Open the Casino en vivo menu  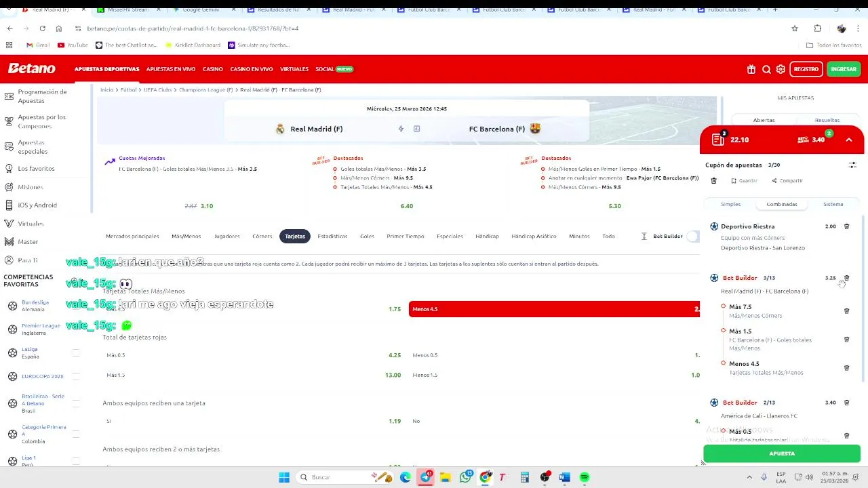tap(252, 69)
